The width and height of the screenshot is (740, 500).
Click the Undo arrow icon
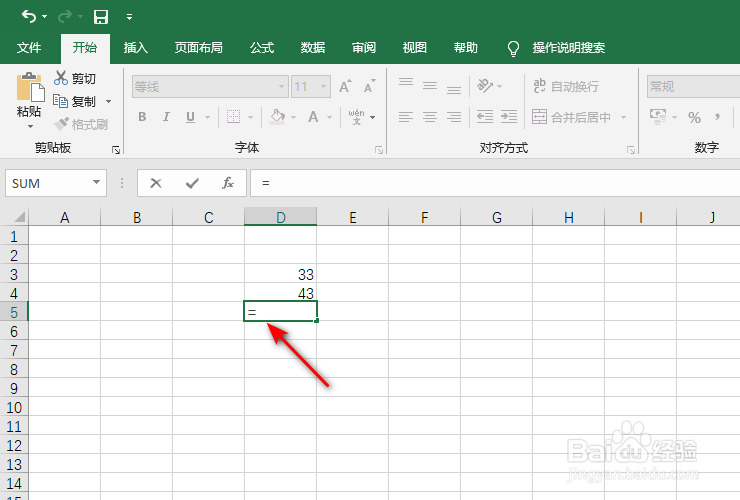pos(29,17)
